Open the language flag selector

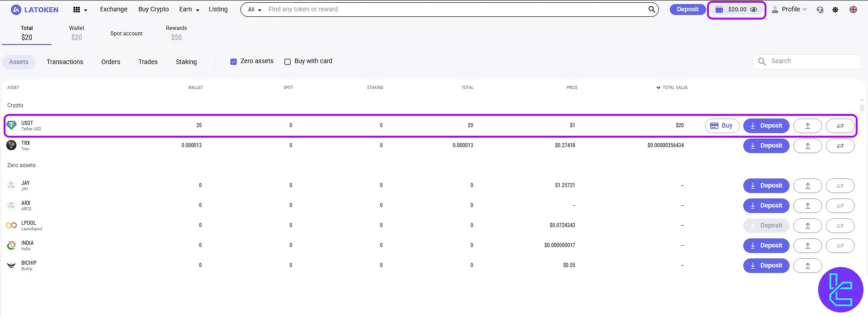[x=853, y=10]
